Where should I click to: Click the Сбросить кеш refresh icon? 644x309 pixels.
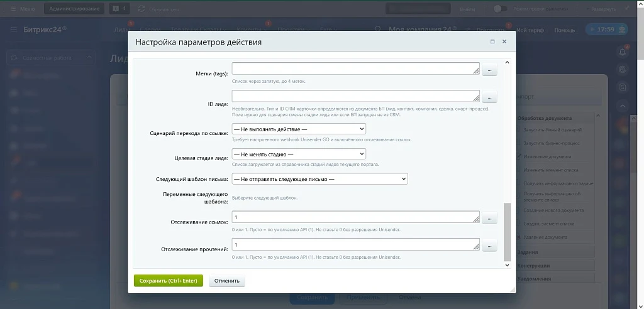[142, 9]
